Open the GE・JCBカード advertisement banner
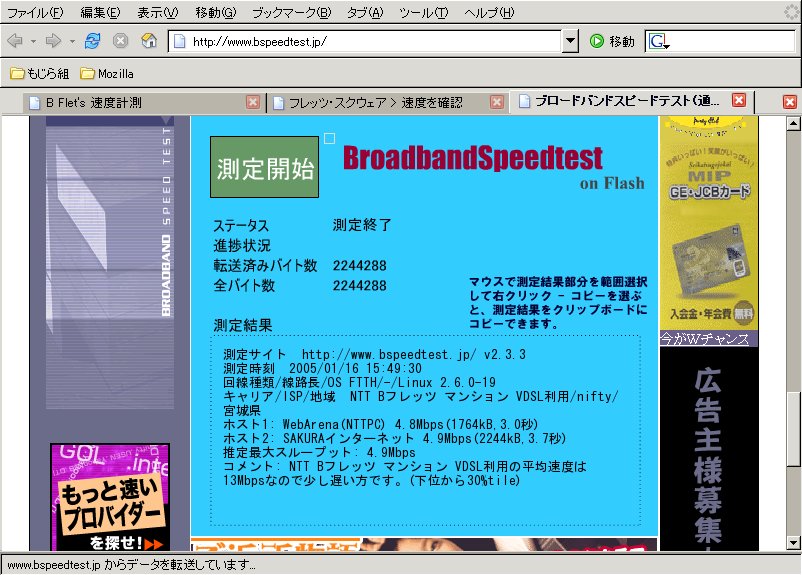Image resolution: width=802 pixels, height=575 pixels. coord(709,223)
